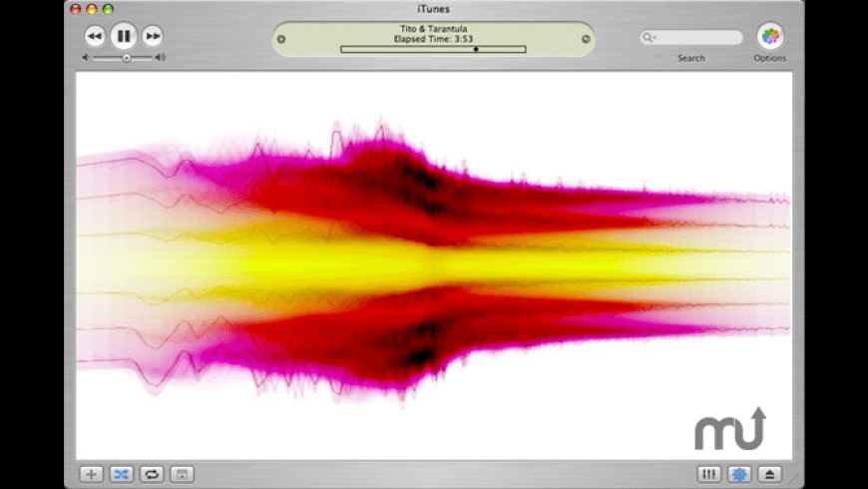Turn off the visualizer button
The height and width of the screenshot is (489, 868).
[739, 475]
